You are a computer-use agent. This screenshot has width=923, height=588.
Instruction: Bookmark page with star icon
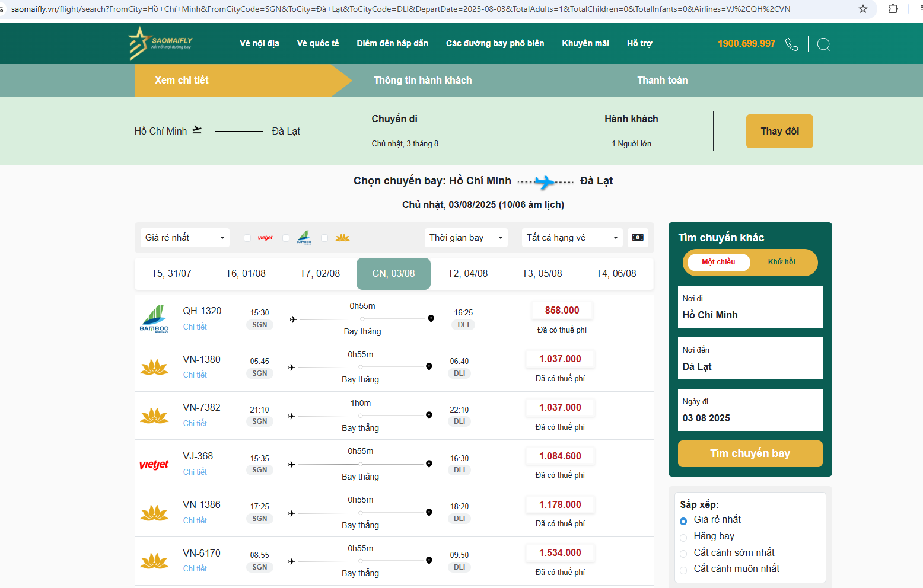(863, 9)
